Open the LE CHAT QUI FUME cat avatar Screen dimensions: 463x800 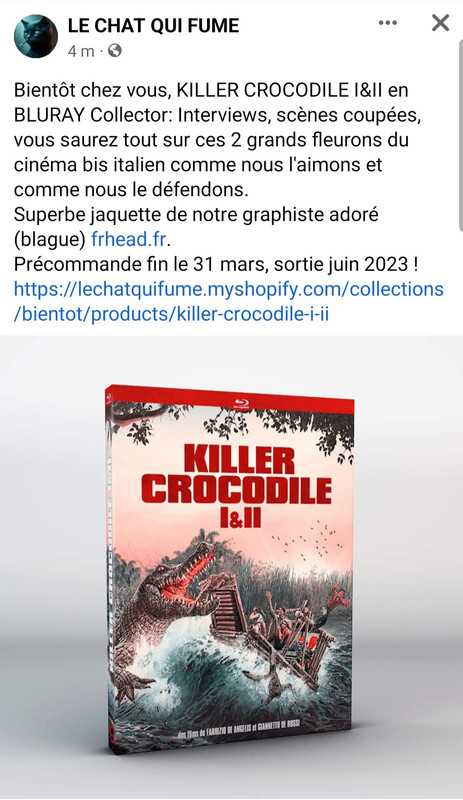coord(36,36)
